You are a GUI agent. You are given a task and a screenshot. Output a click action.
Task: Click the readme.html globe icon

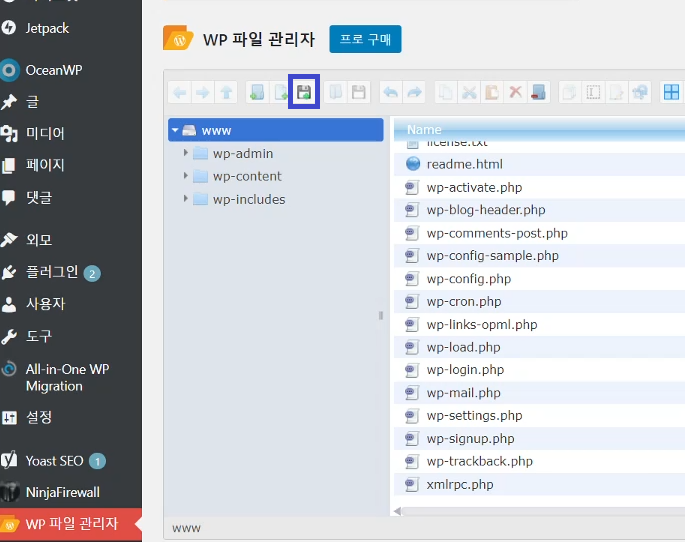(412, 164)
